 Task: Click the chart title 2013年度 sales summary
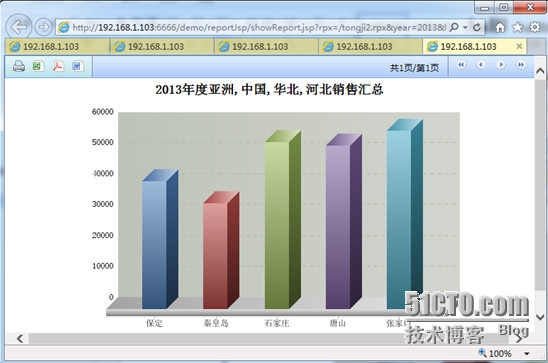click(269, 90)
